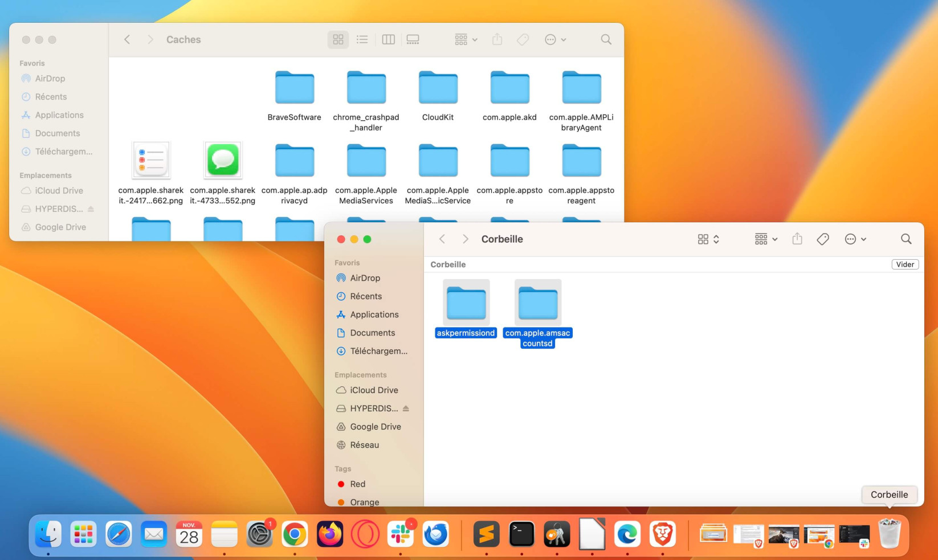Open the view mode switcher in Corbeille toolbar
The image size is (938, 560).
click(708, 239)
